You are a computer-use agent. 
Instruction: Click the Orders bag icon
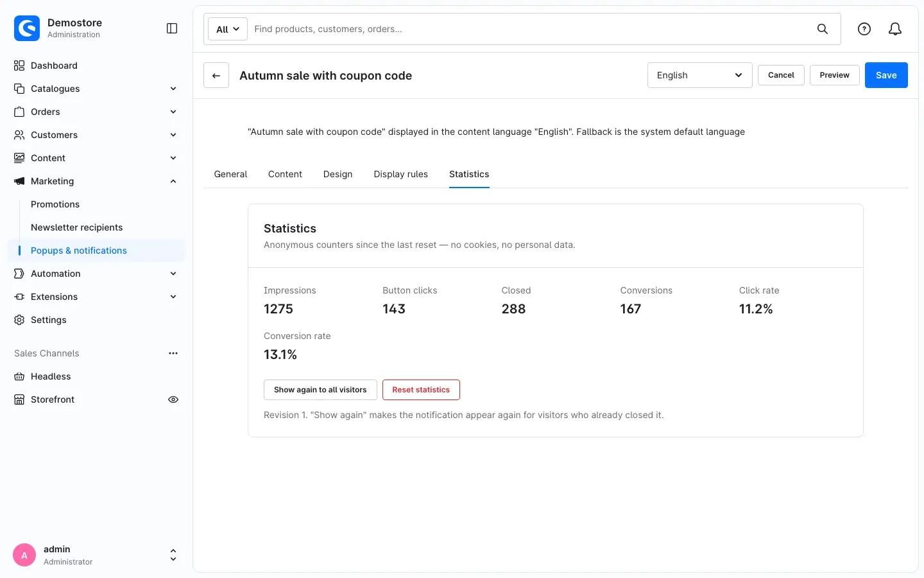(x=19, y=112)
